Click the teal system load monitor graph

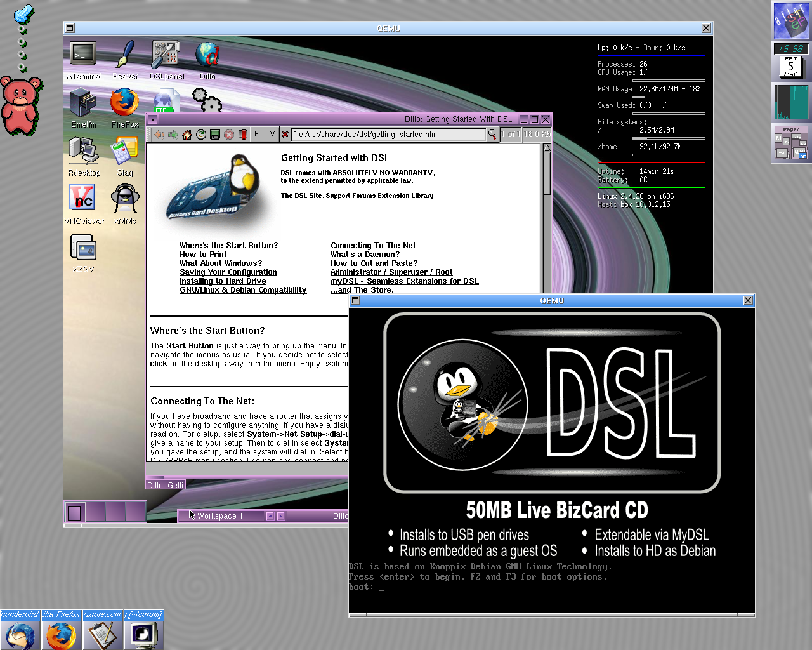(x=790, y=102)
